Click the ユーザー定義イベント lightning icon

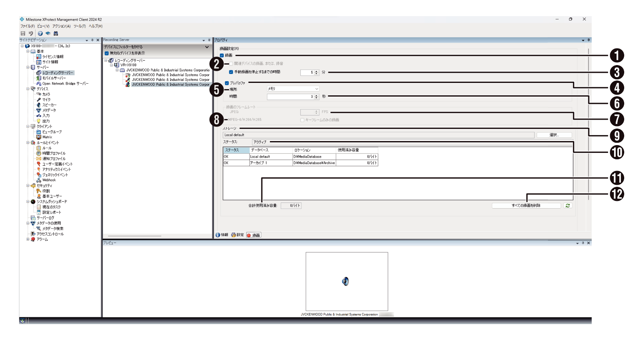click(39, 164)
